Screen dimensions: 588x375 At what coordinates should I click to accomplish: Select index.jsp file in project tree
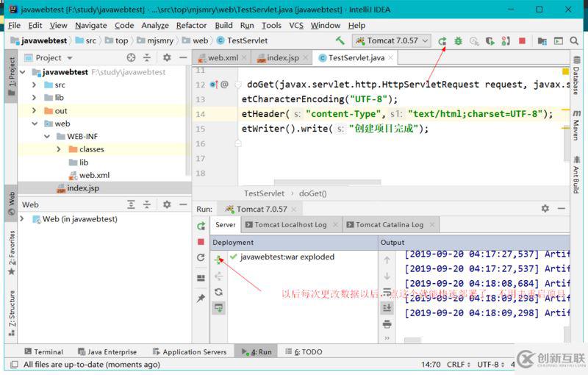[x=83, y=188]
